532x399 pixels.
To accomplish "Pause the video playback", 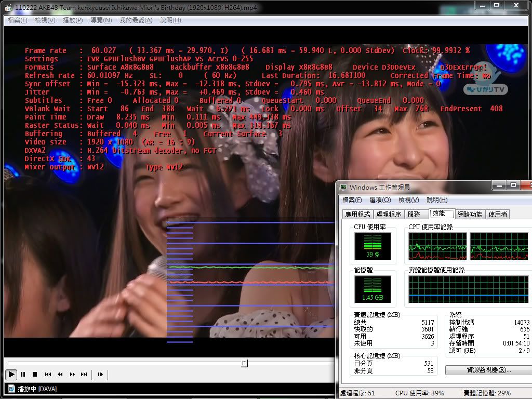I will pos(23,374).
